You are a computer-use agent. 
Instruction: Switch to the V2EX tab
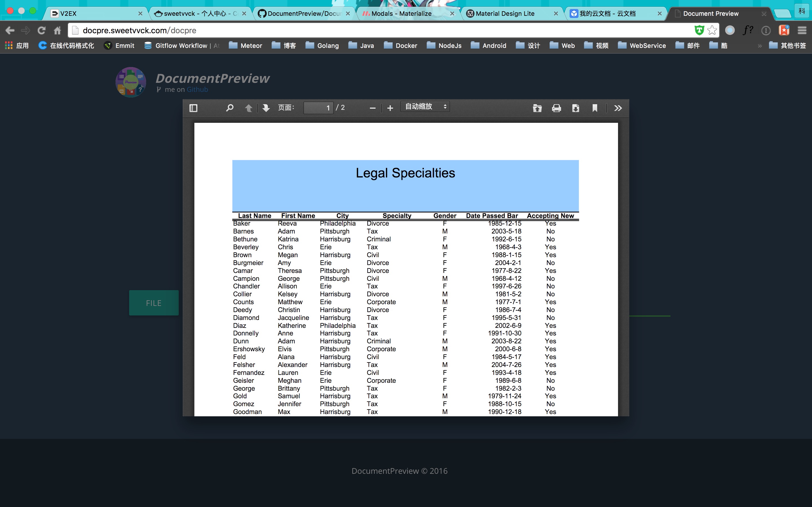(x=94, y=14)
